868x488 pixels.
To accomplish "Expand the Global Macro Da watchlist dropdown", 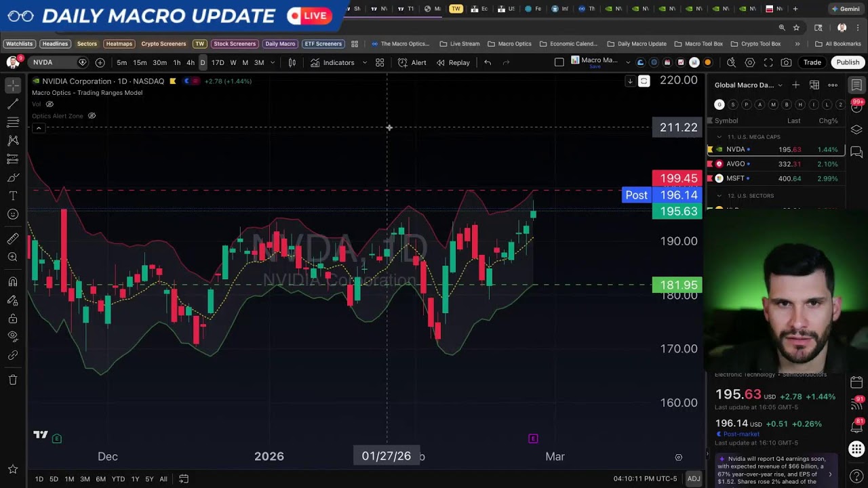I will point(780,85).
